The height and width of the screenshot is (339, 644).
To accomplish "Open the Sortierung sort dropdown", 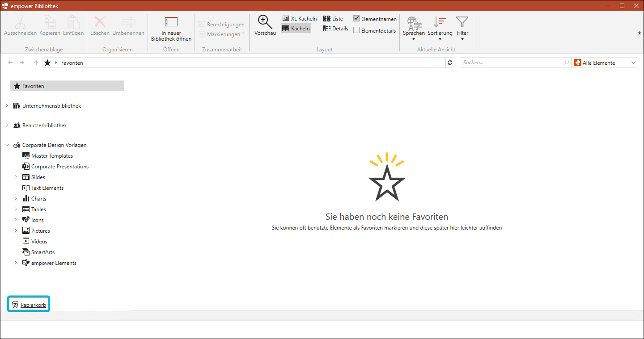I will tap(440, 29).
